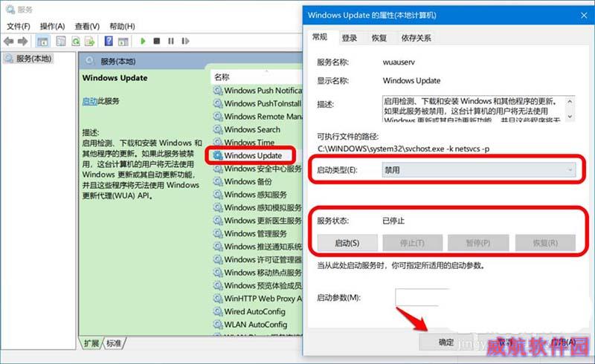
Task: Switch to the 依存关系 tab
Action: click(416, 38)
